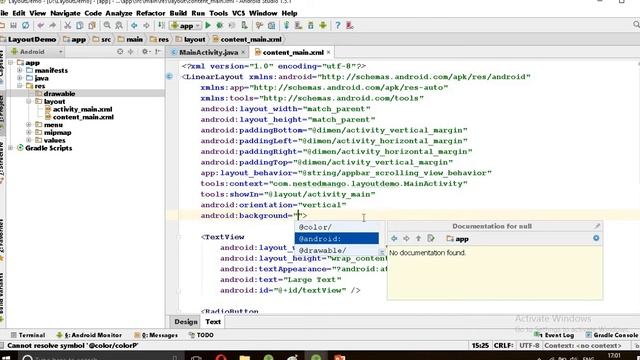The height and width of the screenshot is (360, 640).
Task: Open the project panel settings gear
Action: [145, 52]
